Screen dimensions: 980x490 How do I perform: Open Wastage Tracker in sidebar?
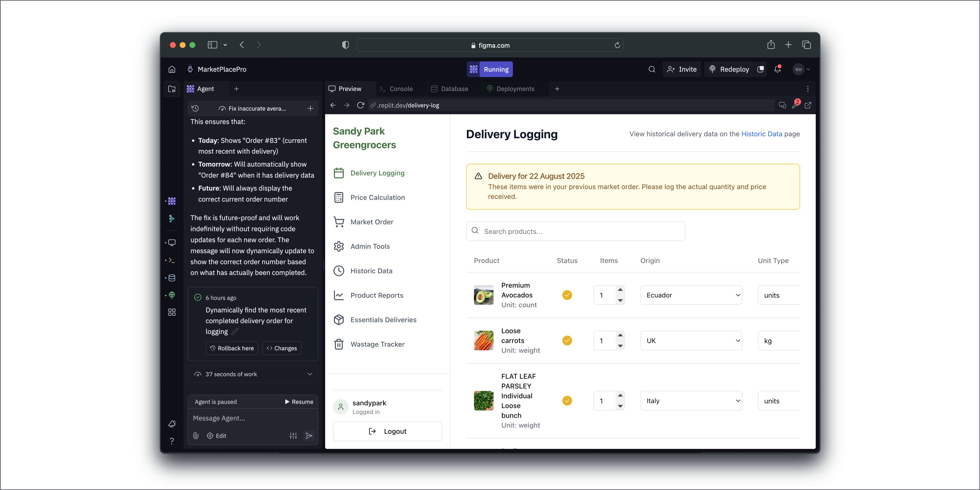[377, 344]
